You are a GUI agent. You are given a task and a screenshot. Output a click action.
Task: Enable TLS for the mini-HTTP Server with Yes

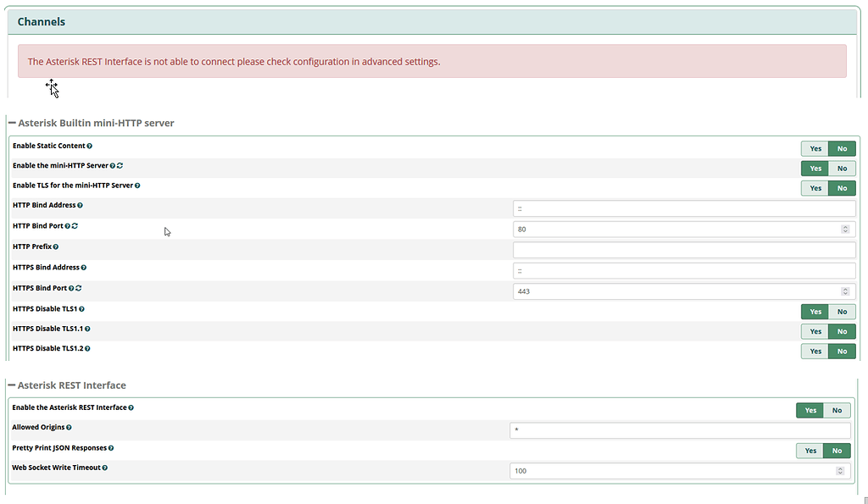pos(815,188)
